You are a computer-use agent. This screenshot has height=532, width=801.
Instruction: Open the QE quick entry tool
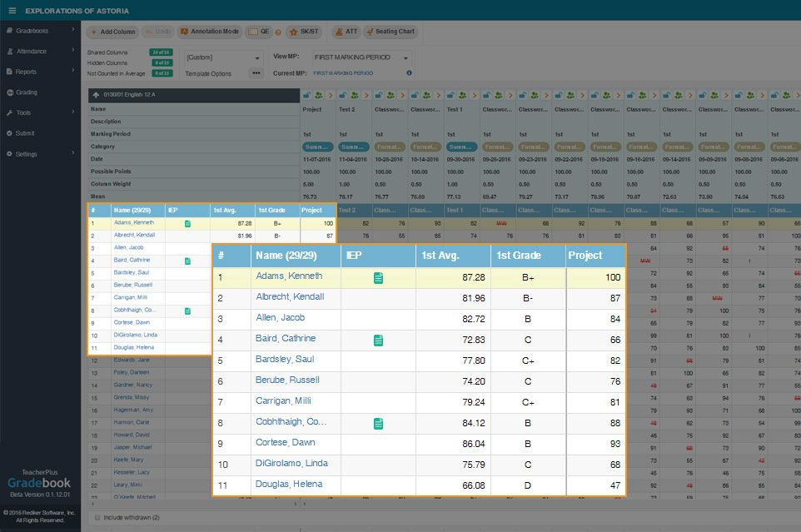click(259, 32)
